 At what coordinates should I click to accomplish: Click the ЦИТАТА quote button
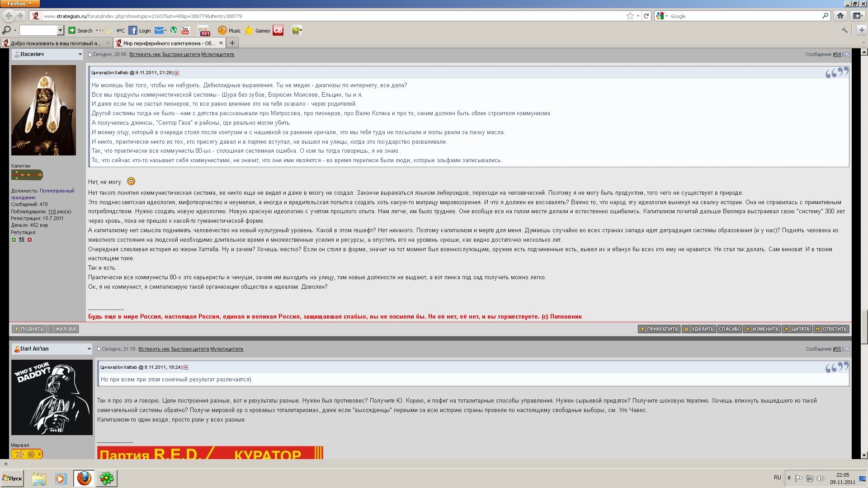(x=797, y=329)
